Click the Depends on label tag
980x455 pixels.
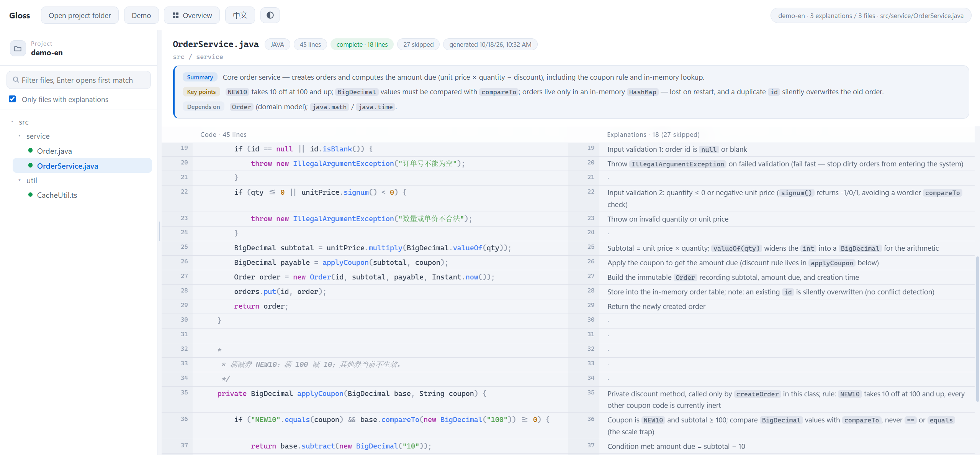203,107
